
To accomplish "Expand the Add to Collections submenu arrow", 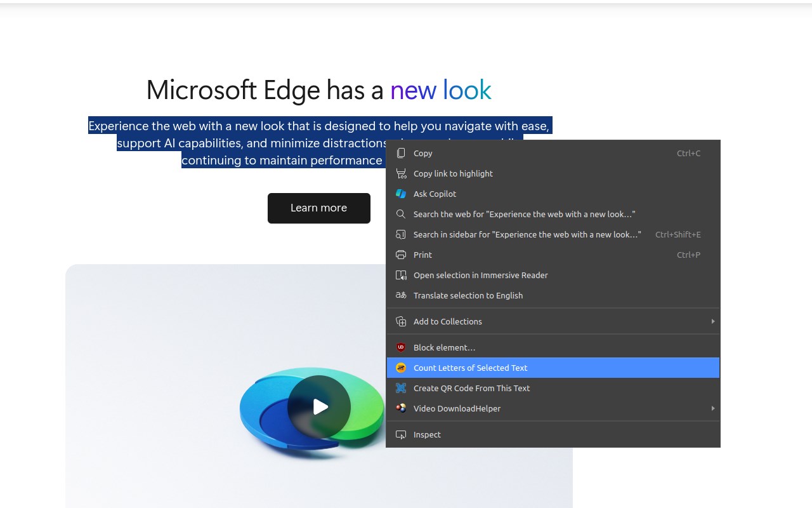I will coord(713,321).
